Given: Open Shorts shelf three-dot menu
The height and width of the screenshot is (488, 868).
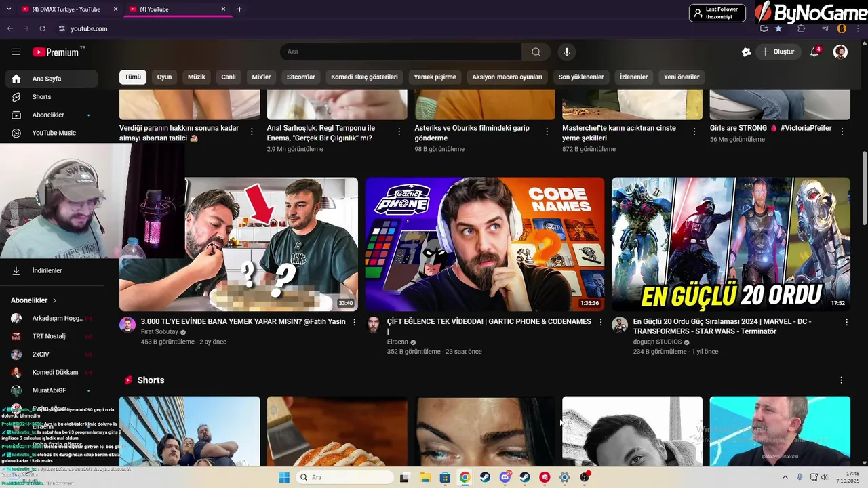Looking at the screenshot, I should click(x=841, y=380).
